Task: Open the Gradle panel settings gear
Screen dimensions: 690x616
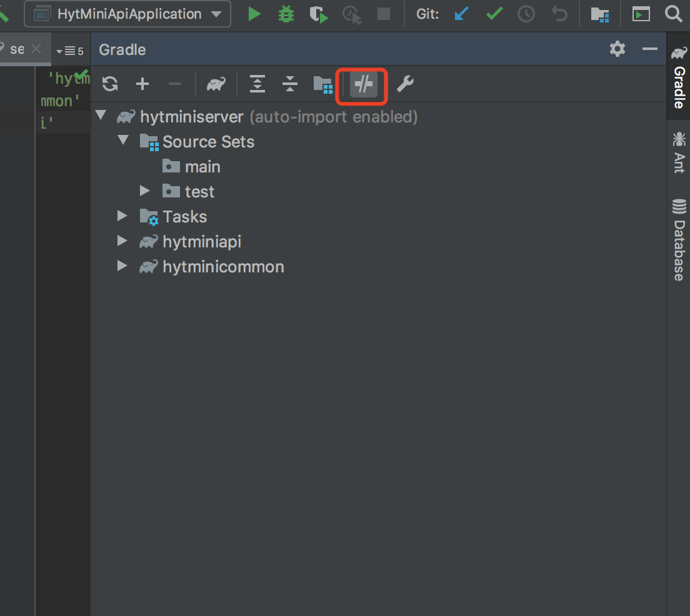Action: 617,49
